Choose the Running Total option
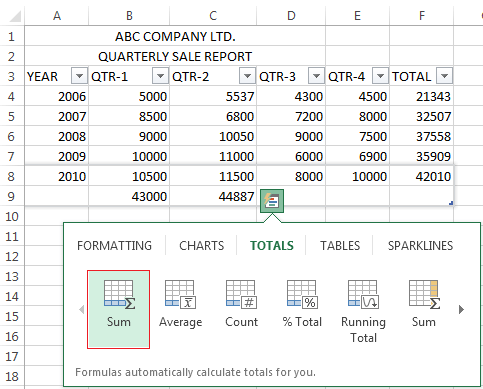This screenshot has height=389, width=483. point(363,311)
